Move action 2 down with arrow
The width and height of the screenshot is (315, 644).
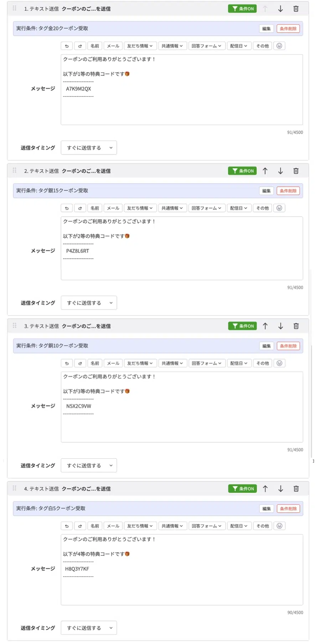(280, 171)
